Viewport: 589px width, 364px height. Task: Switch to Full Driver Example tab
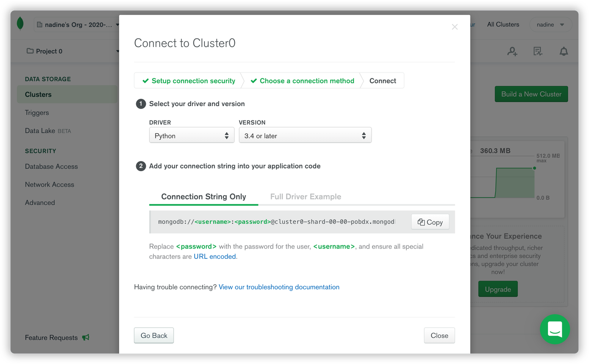306,196
